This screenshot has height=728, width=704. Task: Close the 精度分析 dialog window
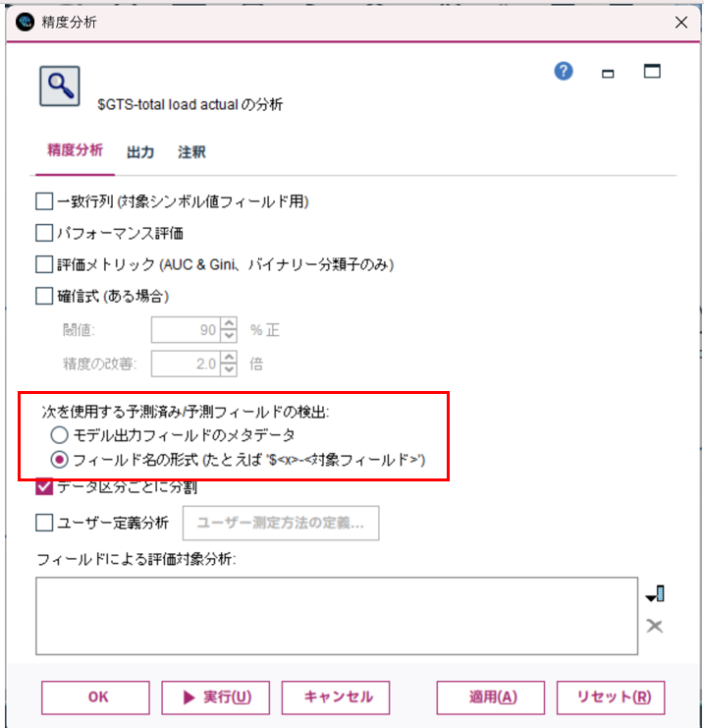click(681, 23)
